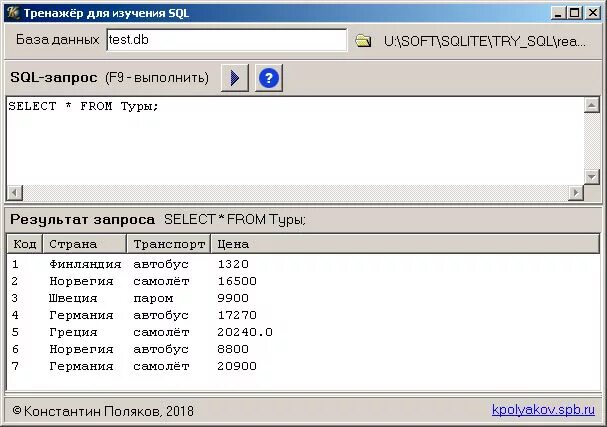Click the database path U:\SOFT\SQLITE label
The width and height of the screenshot is (607, 427).
coord(485,41)
